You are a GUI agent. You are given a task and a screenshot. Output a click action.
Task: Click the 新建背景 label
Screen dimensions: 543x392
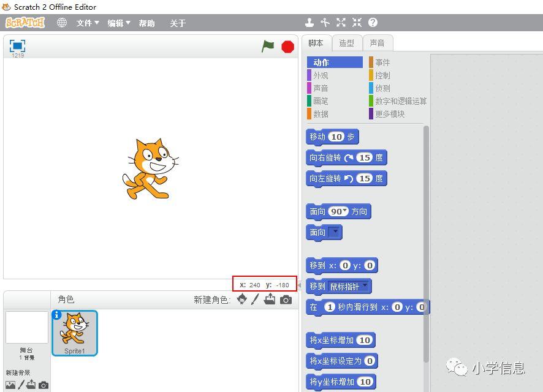point(18,372)
